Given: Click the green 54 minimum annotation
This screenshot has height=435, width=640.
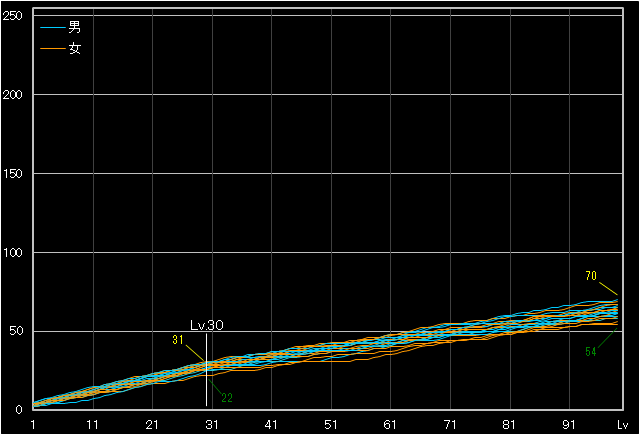Looking at the screenshot, I should point(591,352).
